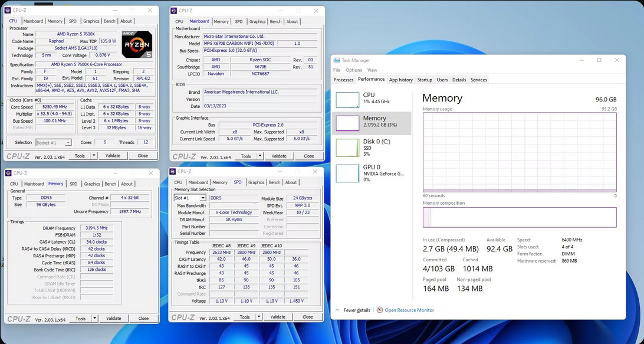Open the Slot #1 memory slot dropdown
Image resolution: width=644 pixels, height=344 pixels.
[202, 198]
